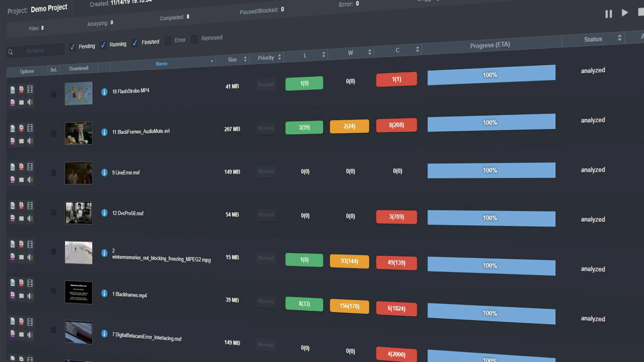Open PDF report for 10 FlashStrobe.MP4

point(21,89)
